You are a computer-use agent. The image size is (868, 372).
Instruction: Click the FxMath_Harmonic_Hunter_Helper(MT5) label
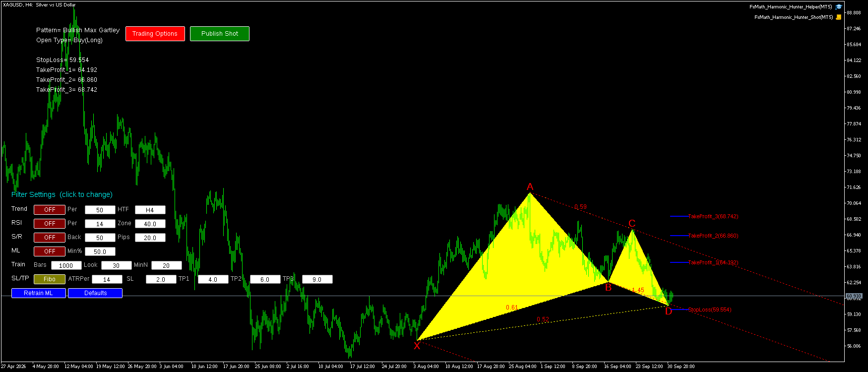pos(791,7)
